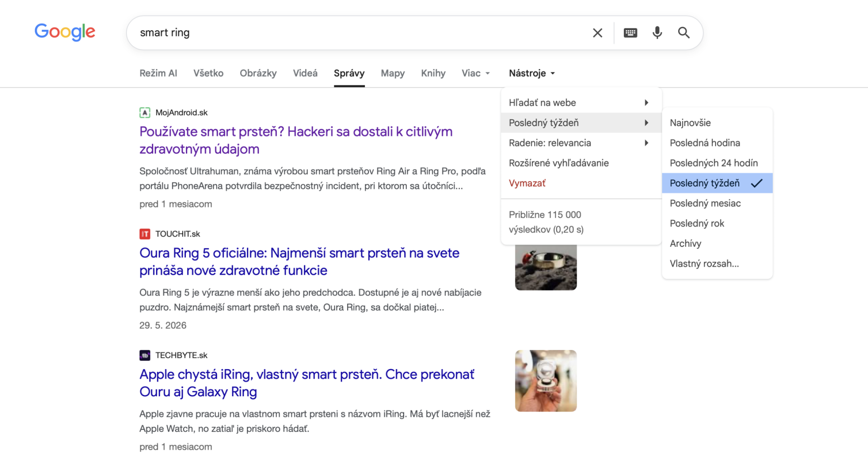Open iRing article thumbnail
The width and height of the screenshot is (868, 460).
[x=546, y=381]
